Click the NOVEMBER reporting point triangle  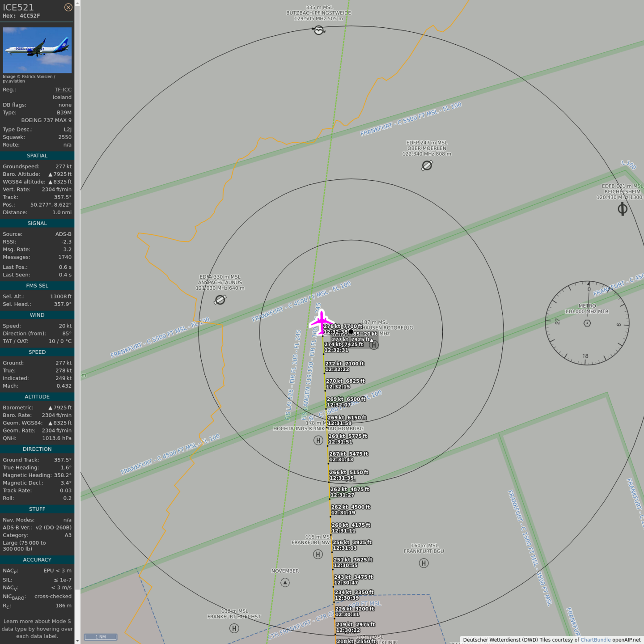(x=285, y=582)
